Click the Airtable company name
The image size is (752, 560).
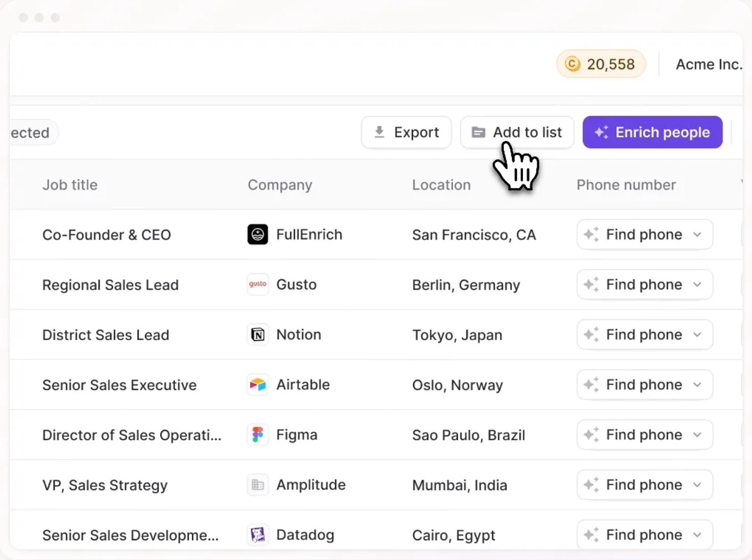303,384
